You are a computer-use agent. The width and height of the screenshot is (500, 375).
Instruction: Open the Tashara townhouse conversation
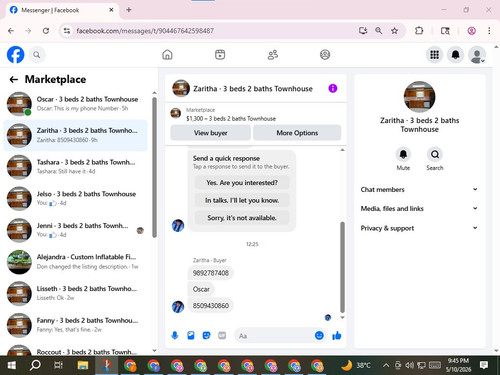tap(76, 167)
